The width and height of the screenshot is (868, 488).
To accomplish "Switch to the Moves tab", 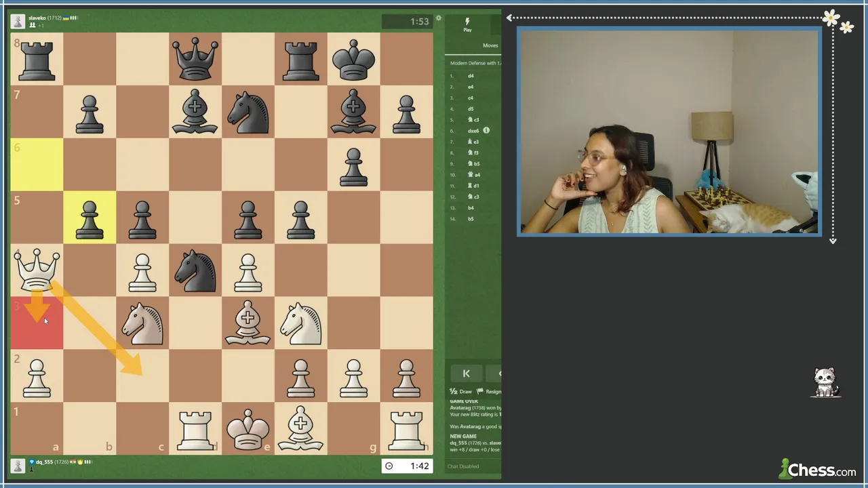I will [490, 45].
